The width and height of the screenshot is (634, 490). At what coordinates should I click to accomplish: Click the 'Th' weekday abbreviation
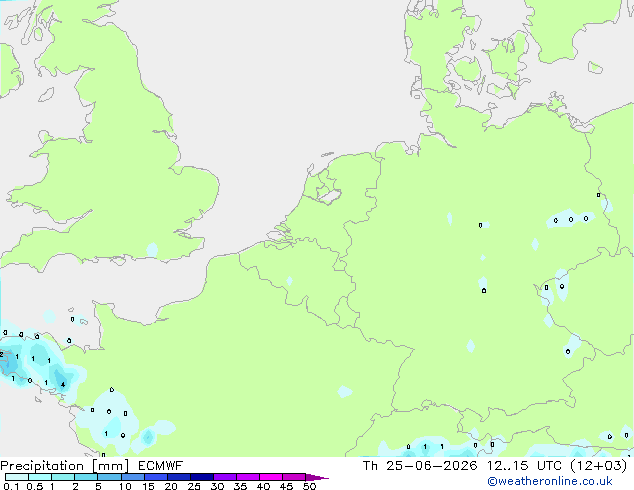pos(370,466)
